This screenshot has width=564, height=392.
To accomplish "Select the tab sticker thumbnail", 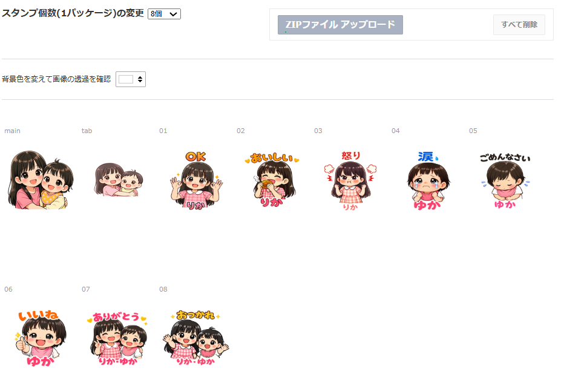I will coord(119,180).
